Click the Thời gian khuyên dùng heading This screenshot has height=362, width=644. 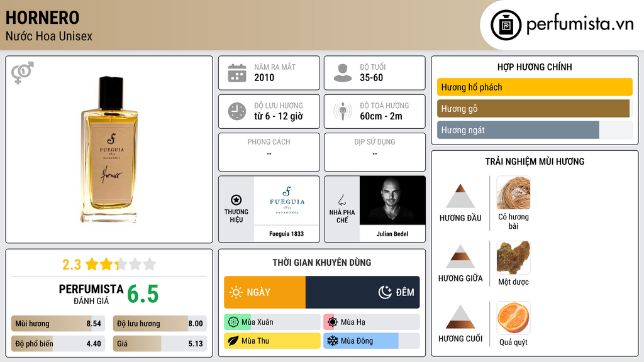[x=322, y=263]
